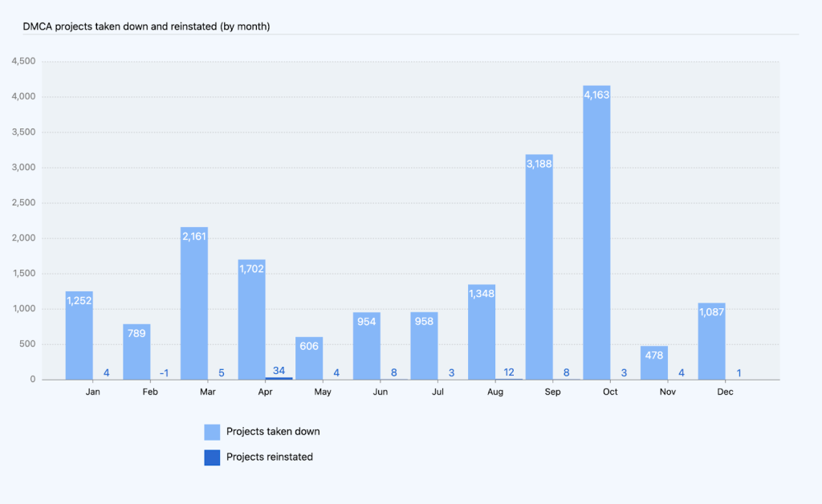Toggle the Projects reinstated legend label
The width and height of the screenshot is (822, 504).
point(270,457)
